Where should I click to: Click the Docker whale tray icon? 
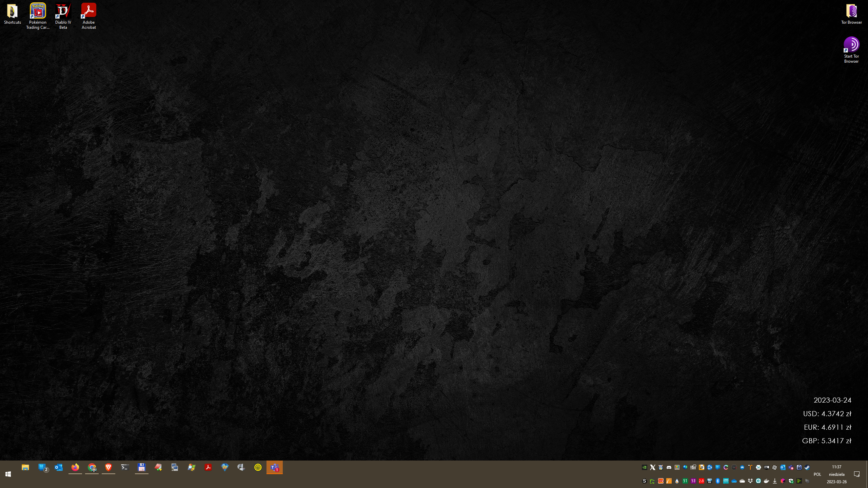coord(767,481)
